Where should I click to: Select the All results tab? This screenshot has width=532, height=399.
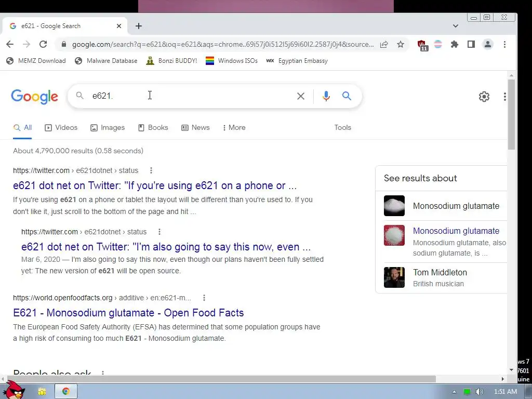pyautogui.click(x=22, y=128)
